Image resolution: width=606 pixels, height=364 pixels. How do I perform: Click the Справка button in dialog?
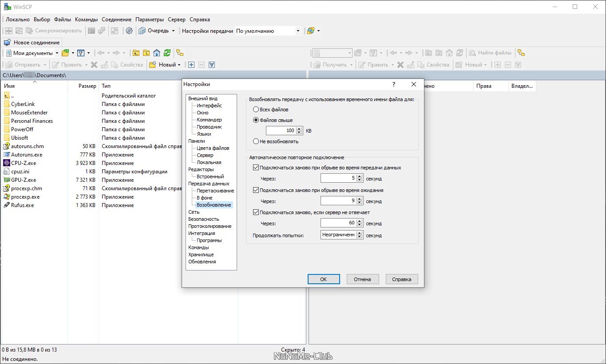click(x=402, y=279)
